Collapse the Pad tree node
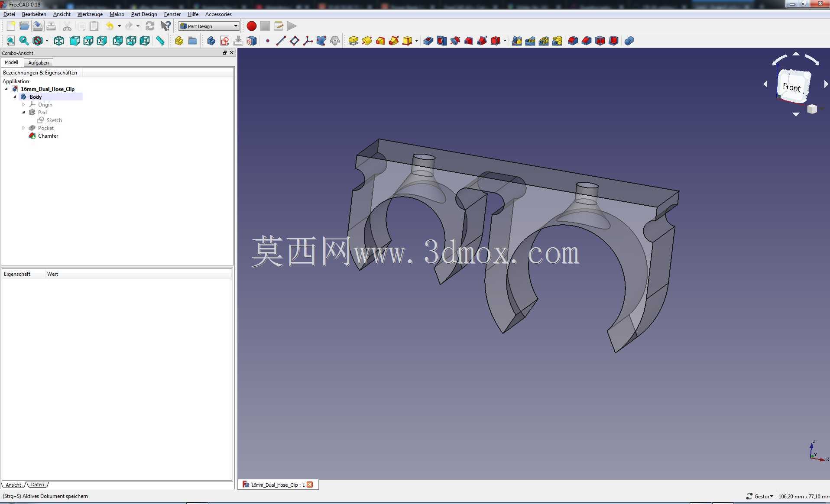830x504 pixels. tap(24, 113)
